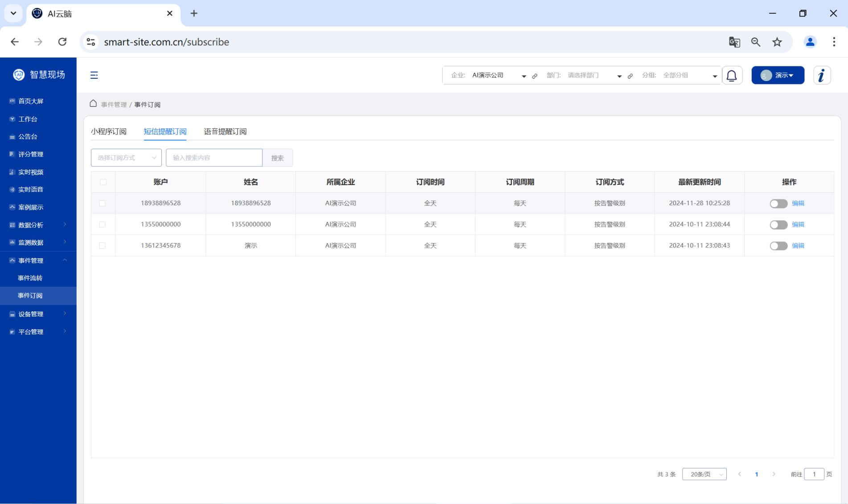Click the link icon next to the 企业 dropdown

coord(535,76)
